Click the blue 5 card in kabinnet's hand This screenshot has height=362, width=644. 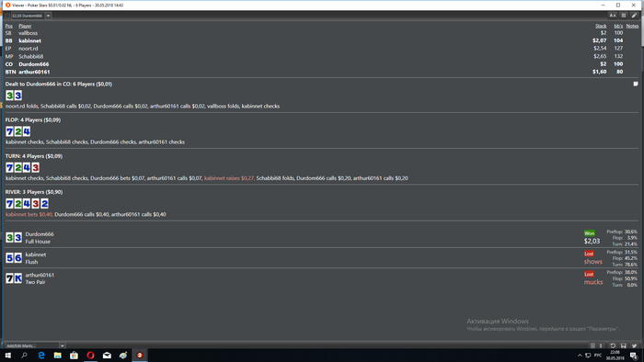[x=9, y=258]
